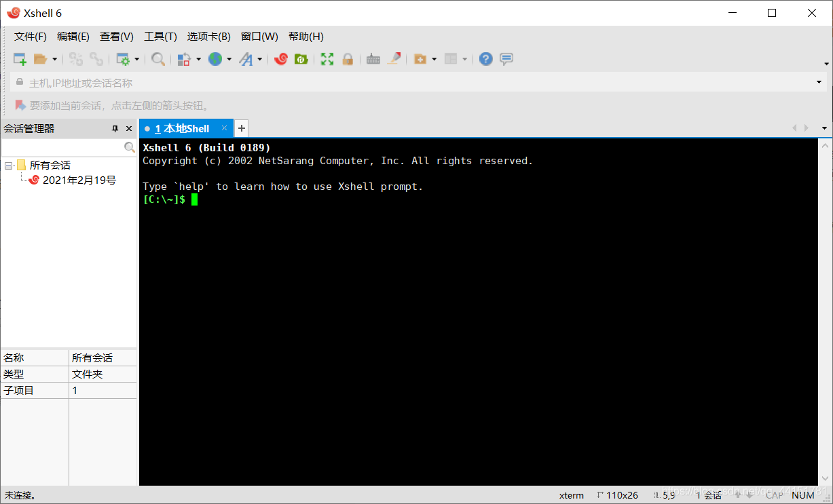833x504 pixels.
Task: Click the grayed-out Connect chain icon
Action: coord(76,59)
